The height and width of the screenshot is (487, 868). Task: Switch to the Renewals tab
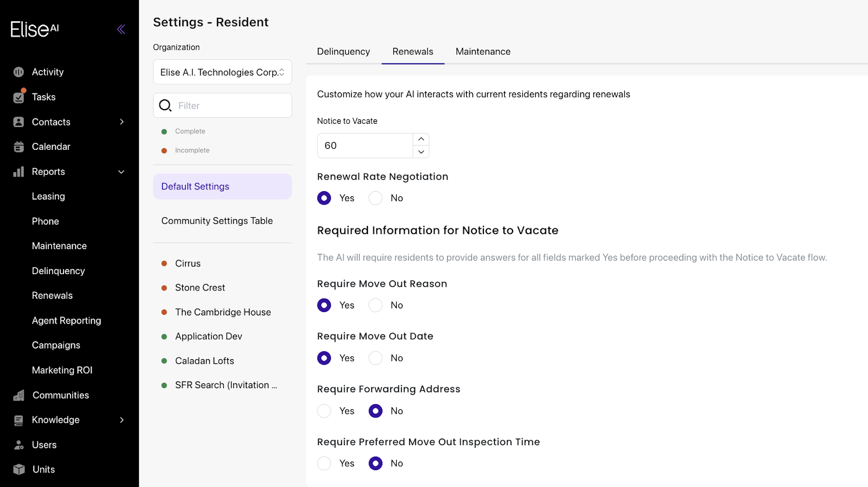[x=413, y=52]
